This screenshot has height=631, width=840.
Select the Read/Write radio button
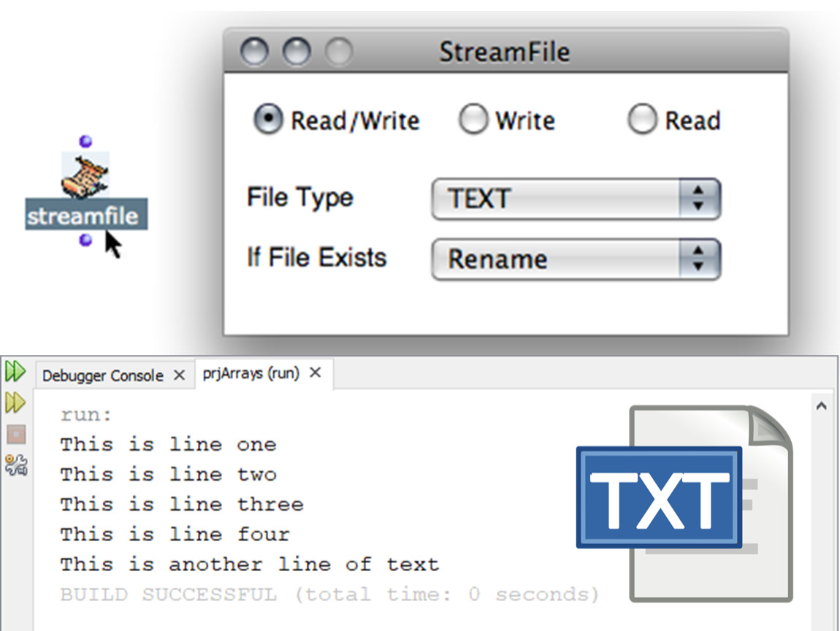[x=268, y=120]
